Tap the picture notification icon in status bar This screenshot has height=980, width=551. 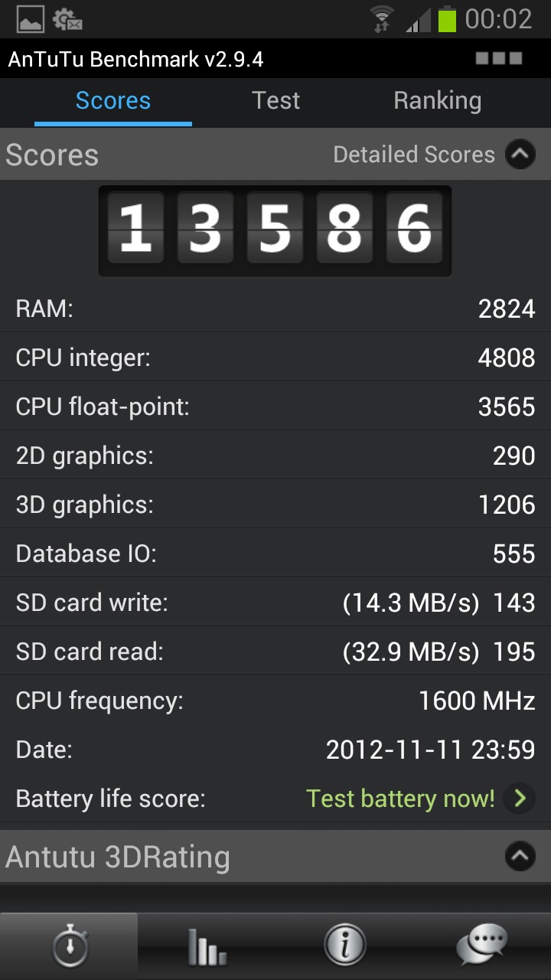point(31,19)
